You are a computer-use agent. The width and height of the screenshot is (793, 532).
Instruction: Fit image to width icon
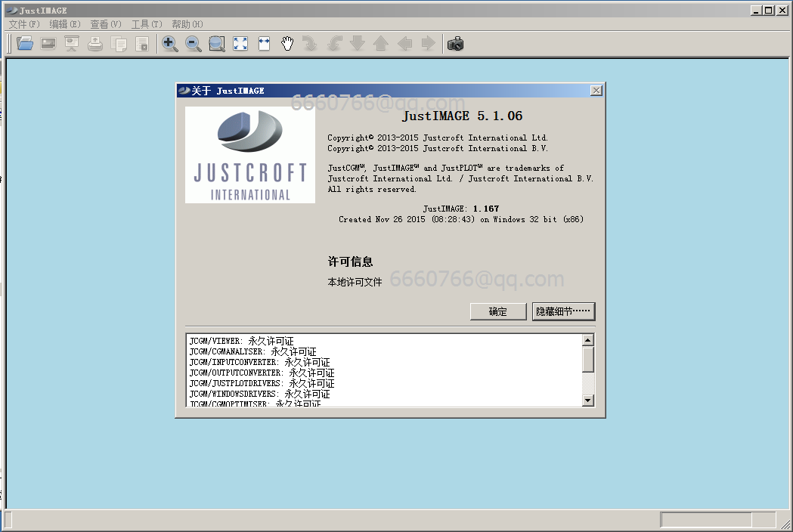click(264, 44)
